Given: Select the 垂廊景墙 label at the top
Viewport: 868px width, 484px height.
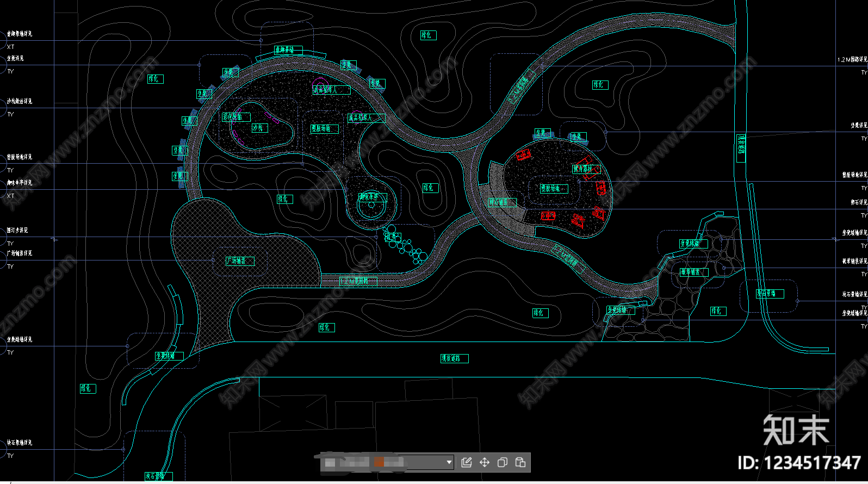Looking at the screenshot, I should 289,49.
